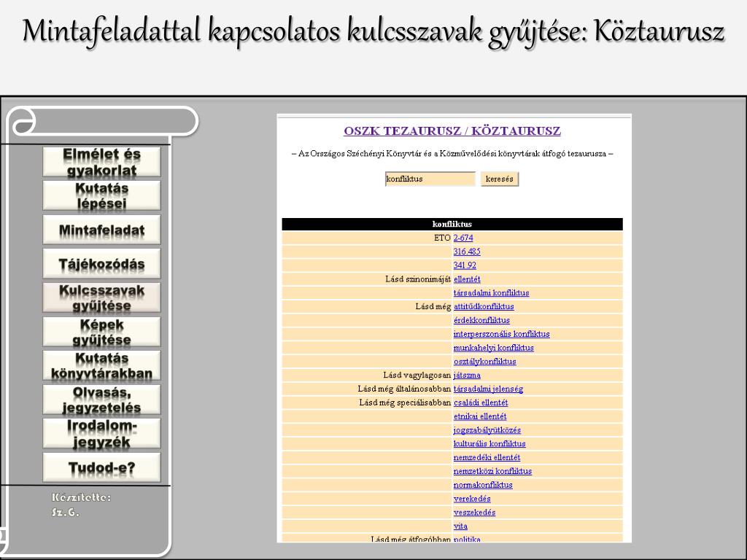
Task: Go to Kutatás könyvtárakban section
Action: pyautogui.click(x=101, y=366)
